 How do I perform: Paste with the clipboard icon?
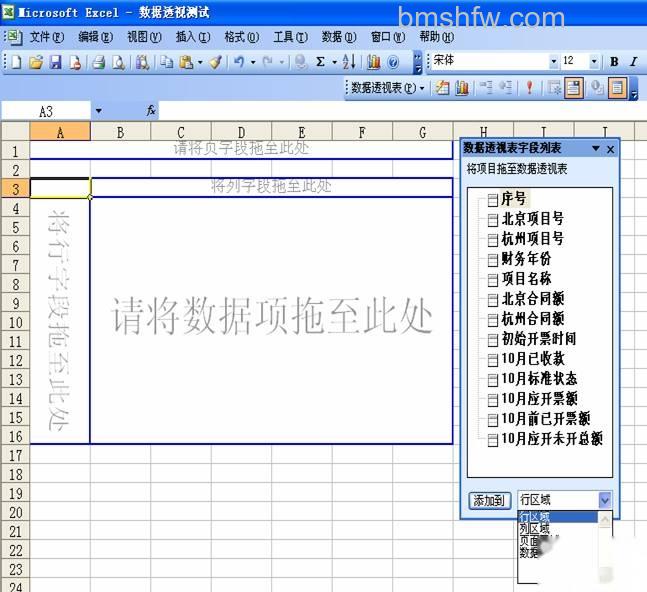coord(187,63)
